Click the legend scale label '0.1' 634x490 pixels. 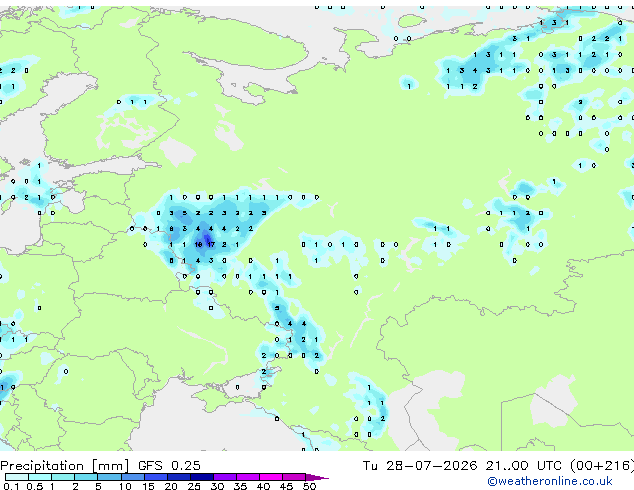pos(11,486)
